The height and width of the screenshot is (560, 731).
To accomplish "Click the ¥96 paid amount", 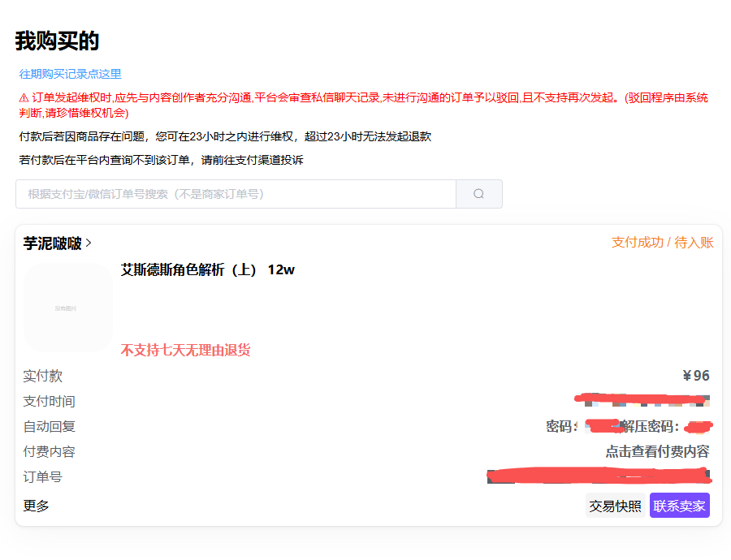I will (x=696, y=376).
